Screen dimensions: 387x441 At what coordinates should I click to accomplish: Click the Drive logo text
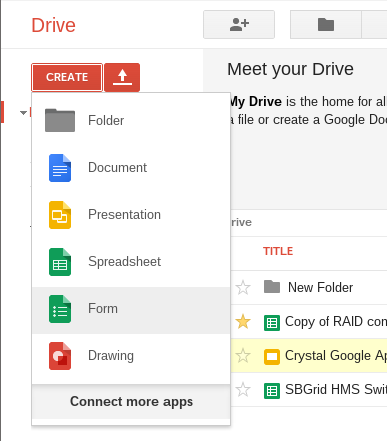[53, 25]
